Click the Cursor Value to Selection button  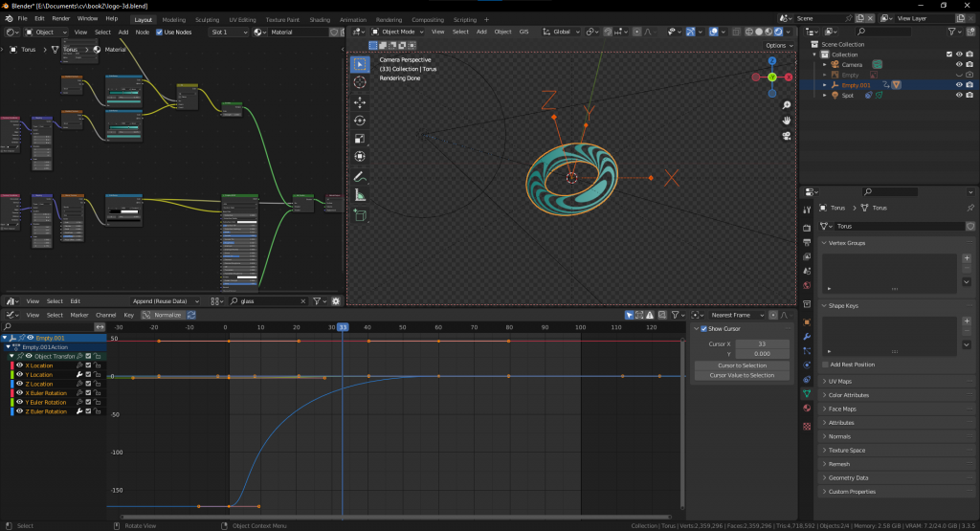click(742, 375)
